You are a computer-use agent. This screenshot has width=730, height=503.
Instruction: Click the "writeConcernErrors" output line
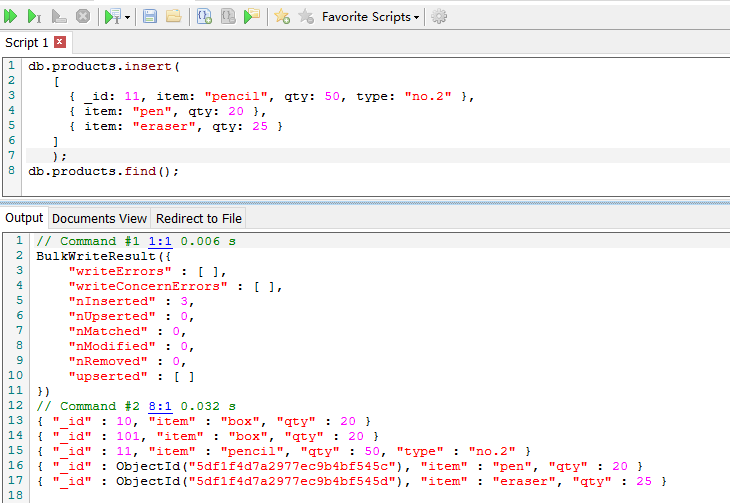tap(176, 286)
